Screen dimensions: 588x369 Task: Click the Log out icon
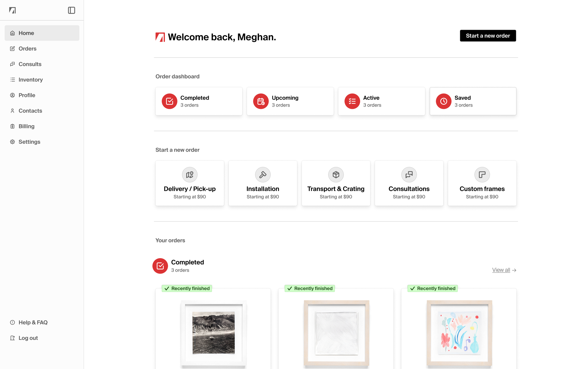pyautogui.click(x=12, y=338)
